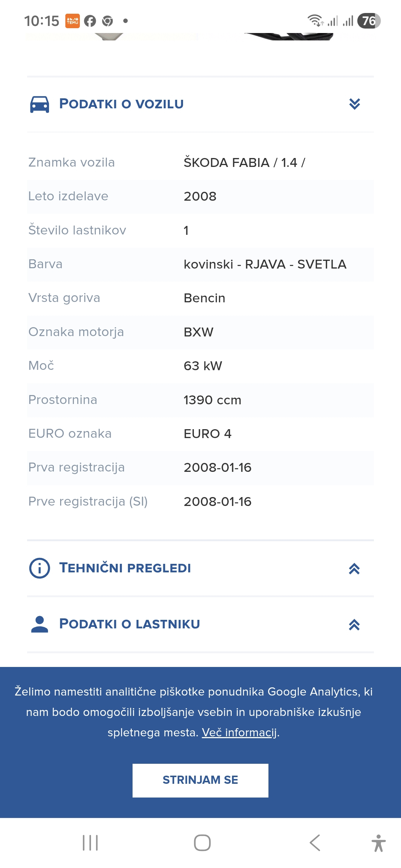This screenshot has height=868, width=401.
Task: Open the Več informacij link
Action: pos(239,733)
